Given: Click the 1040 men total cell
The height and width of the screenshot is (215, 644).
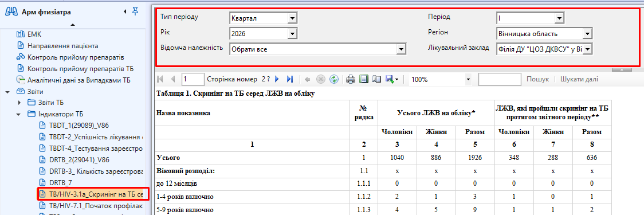Looking at the screenshot, I should 396,158.
